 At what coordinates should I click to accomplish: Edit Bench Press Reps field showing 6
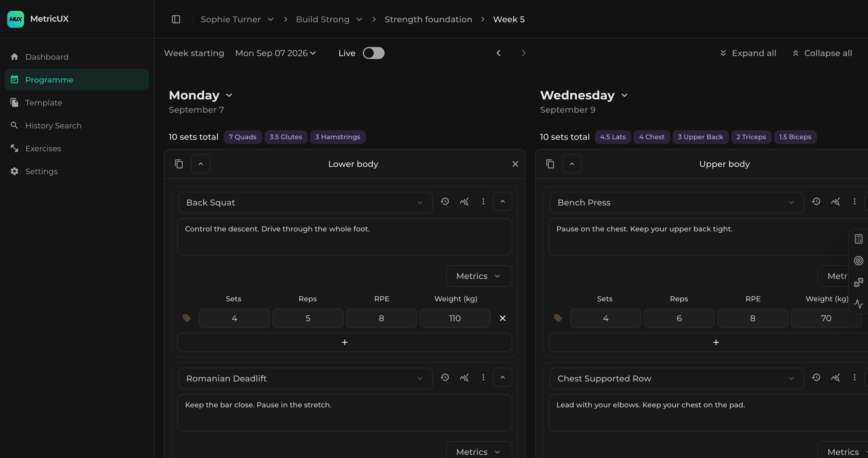tap(679, 318)
